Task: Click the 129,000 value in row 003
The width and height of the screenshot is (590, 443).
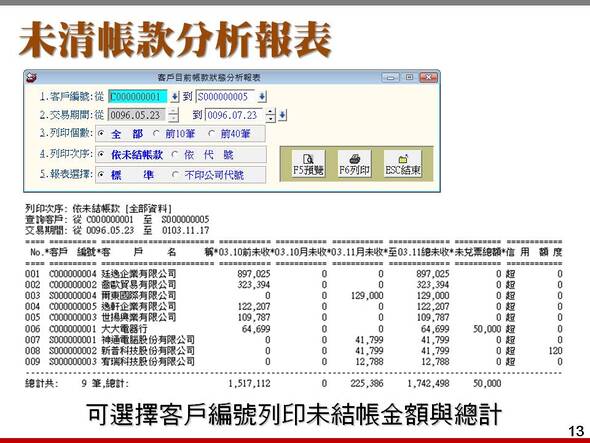Action: point(367,295)
